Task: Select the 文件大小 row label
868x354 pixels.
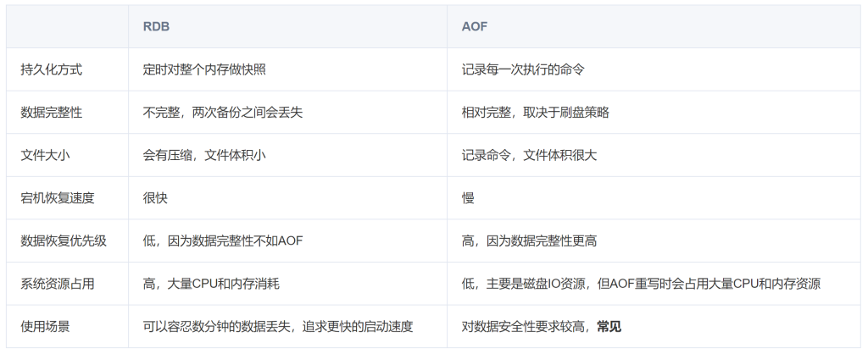Action: click(x=45, y=155)
